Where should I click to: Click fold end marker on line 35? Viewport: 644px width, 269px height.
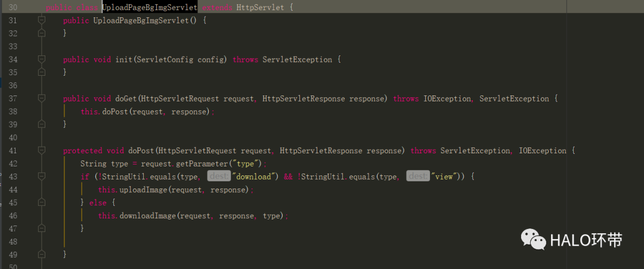tap(41, 72)
